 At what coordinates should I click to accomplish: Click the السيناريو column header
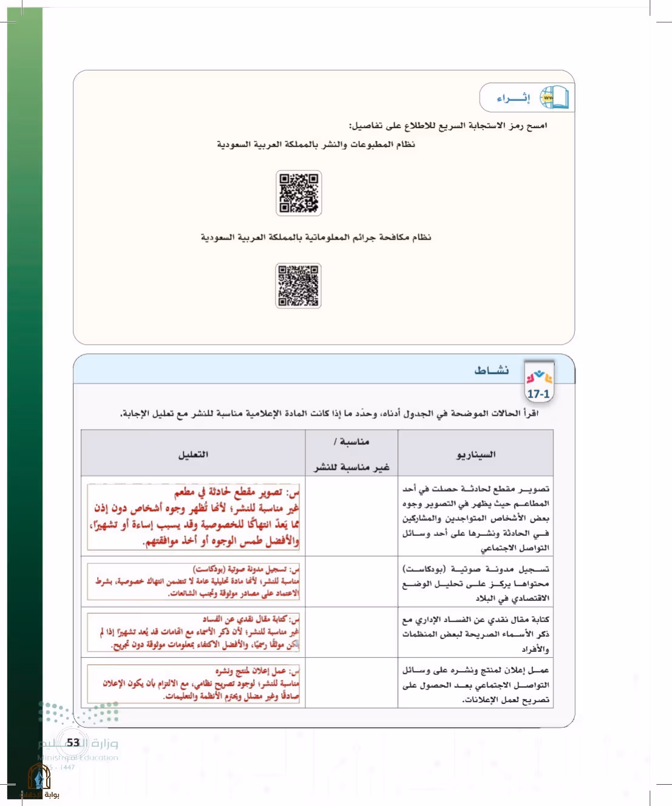tap(476, 453)
